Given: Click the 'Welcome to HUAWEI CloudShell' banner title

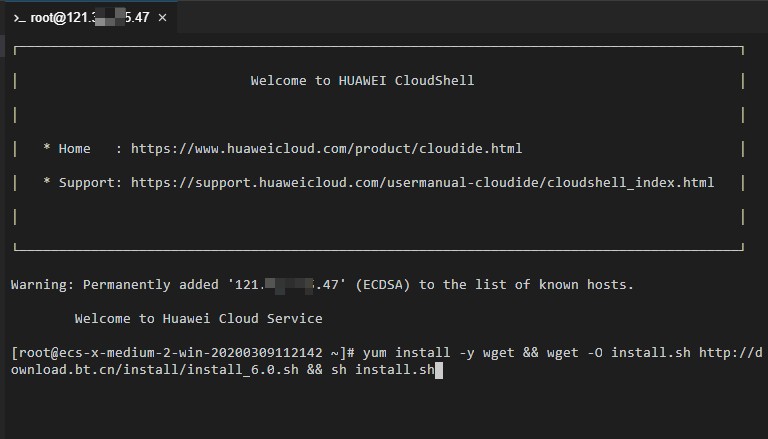Looking at the screenshot, I should (362, 81).
